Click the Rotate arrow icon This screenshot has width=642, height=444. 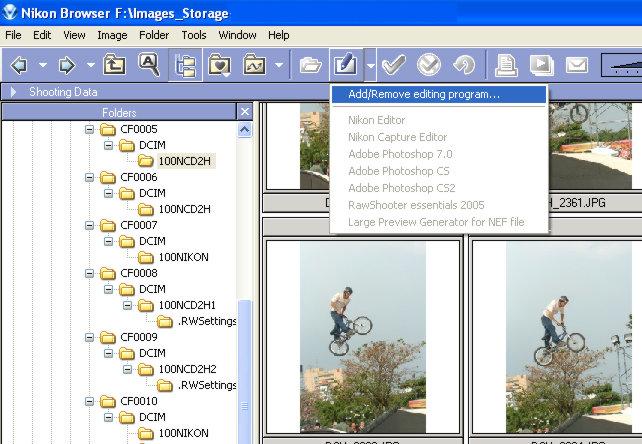(464, 64)
